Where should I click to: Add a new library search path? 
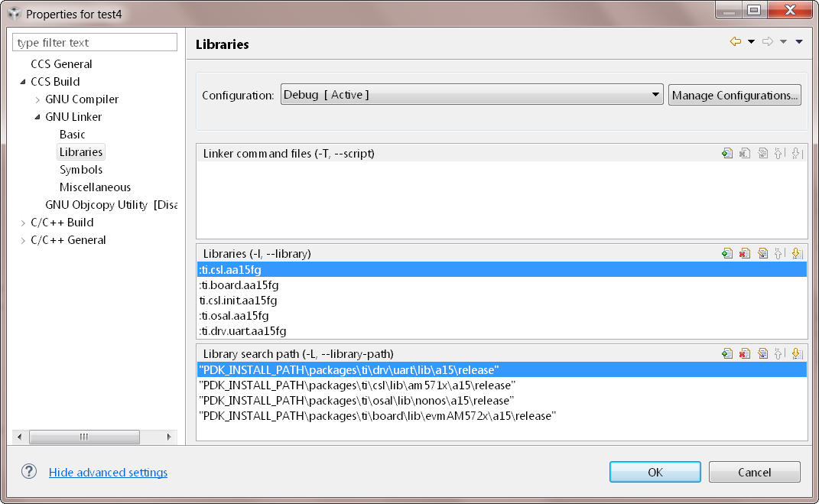click(x=726, y=353)
